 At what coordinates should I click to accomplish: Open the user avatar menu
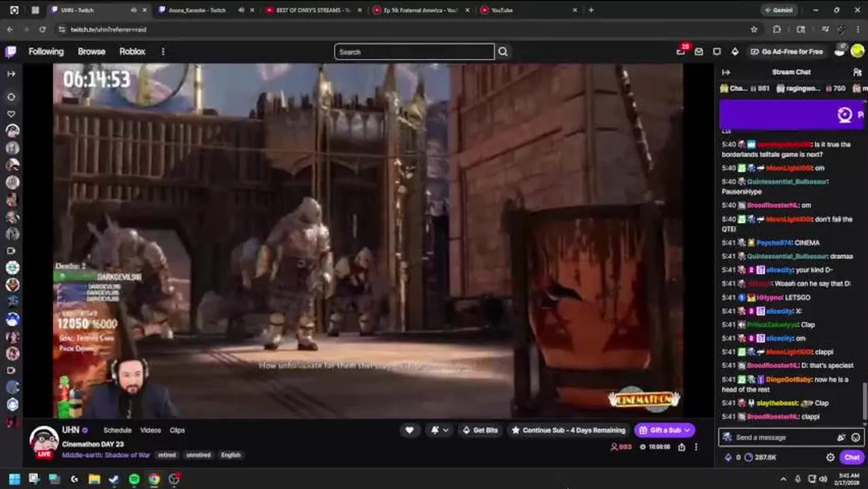(857, 52)
